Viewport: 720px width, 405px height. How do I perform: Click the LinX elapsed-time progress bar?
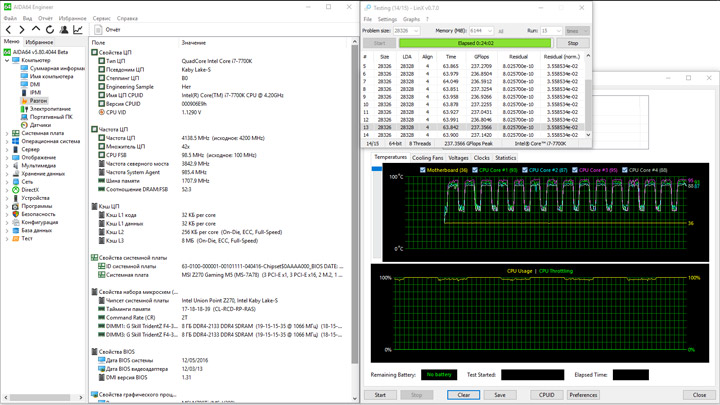(x=475, y=43)
